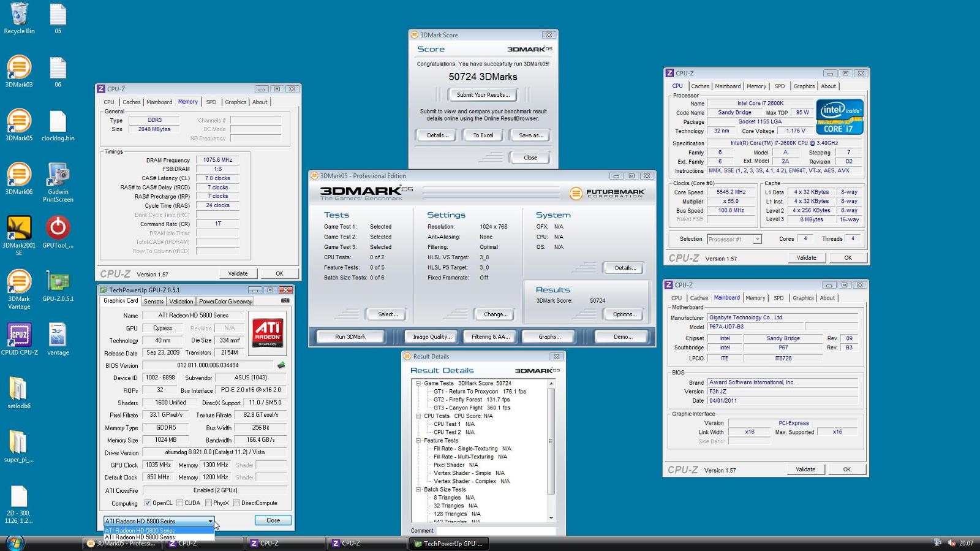Click Details button under System section
This screenshot has width=980, height=551.
pos(625,268)
